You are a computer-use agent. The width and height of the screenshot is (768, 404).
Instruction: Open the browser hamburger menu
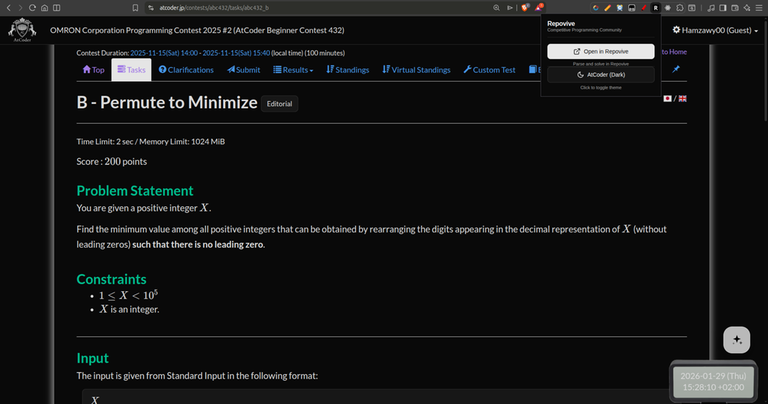point(759,8)
